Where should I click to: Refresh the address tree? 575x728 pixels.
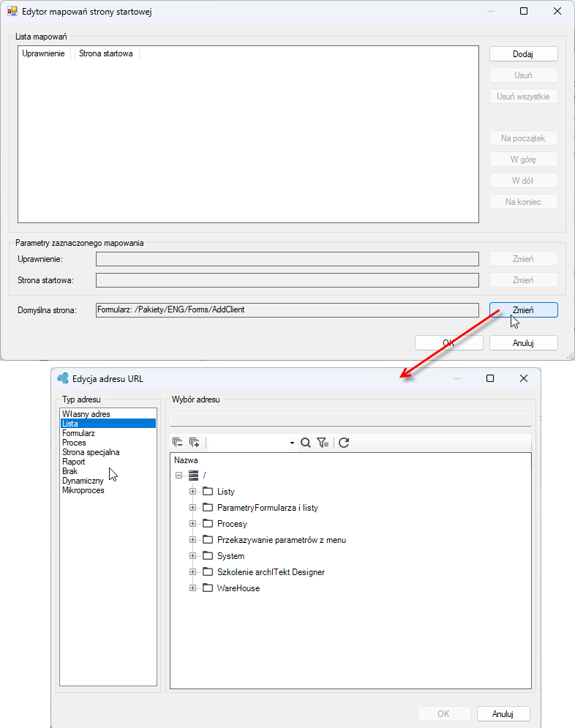click(x=343, y=443)
